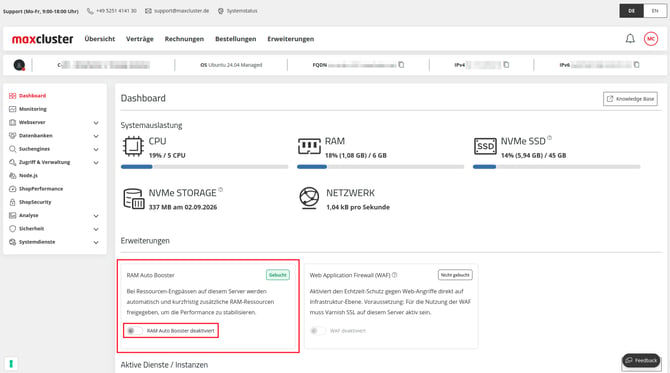Image resolution: width=670 pixels, height=373 pixels.
Task: Open Monitoring in the sidebar
Action: 33,109
